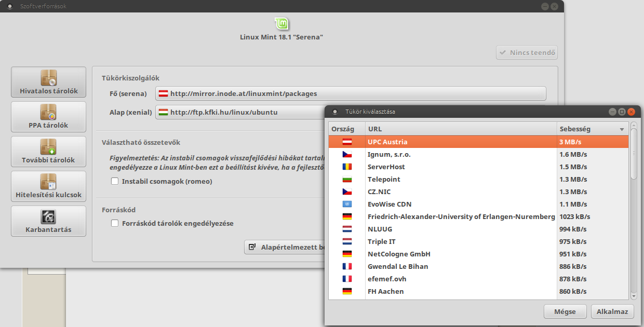
Task: Sort mirrors by URL column header
Action: tap(461, 129)
